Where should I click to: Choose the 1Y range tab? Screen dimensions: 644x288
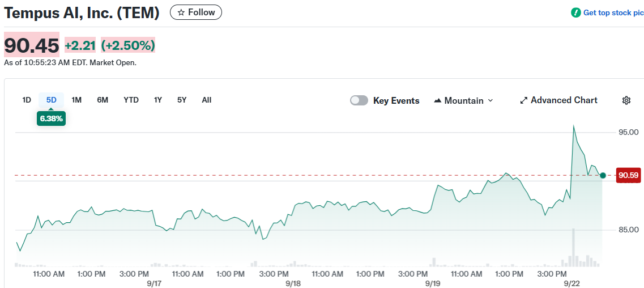(157, 100)
